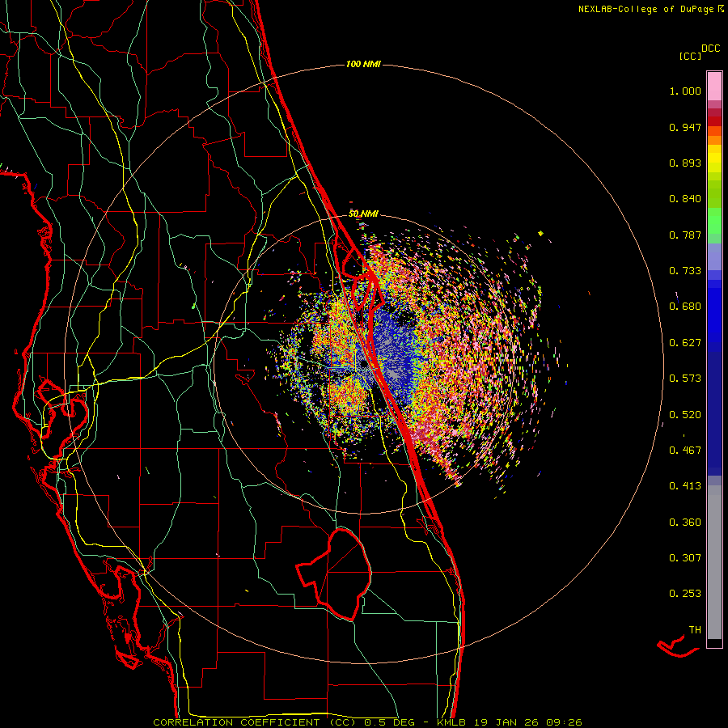Pick the gray color bar segment

click(714, 562)
